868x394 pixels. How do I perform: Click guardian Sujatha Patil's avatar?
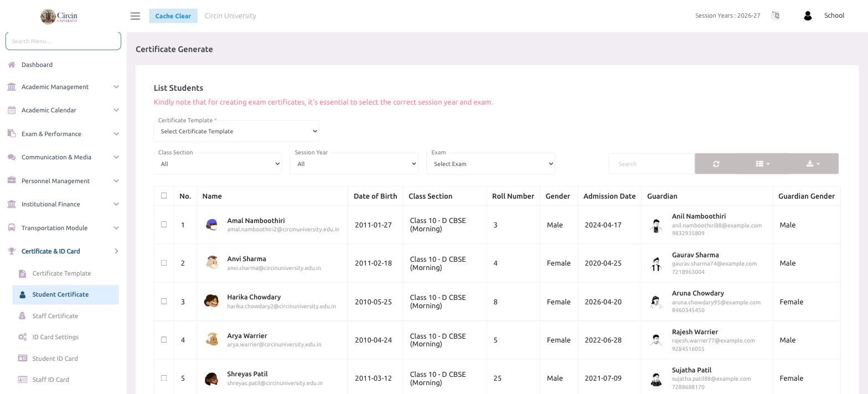pos(656,379)
